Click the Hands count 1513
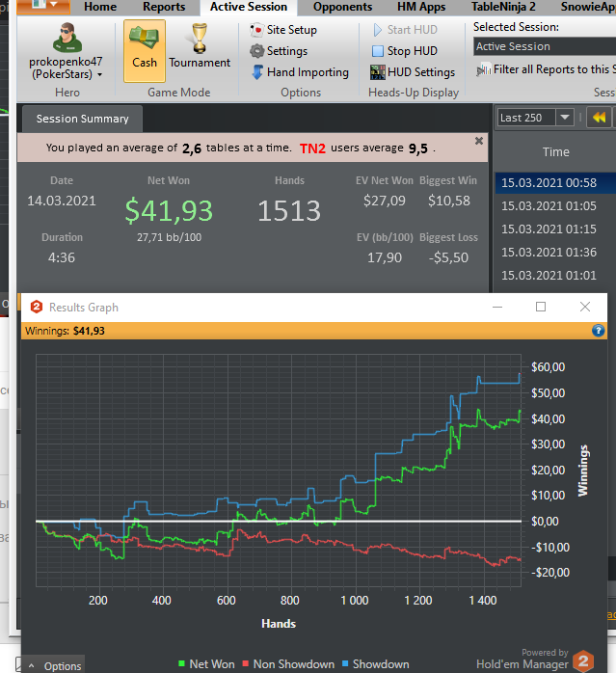 [289, 211]
